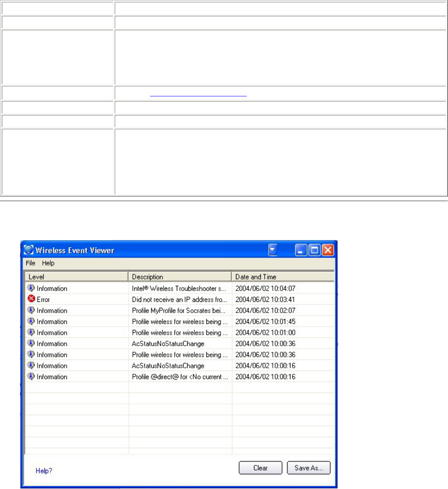The image size is (448, 489).
Task: Click information icon of the 10:01:00 event
Action: [31, 332]
